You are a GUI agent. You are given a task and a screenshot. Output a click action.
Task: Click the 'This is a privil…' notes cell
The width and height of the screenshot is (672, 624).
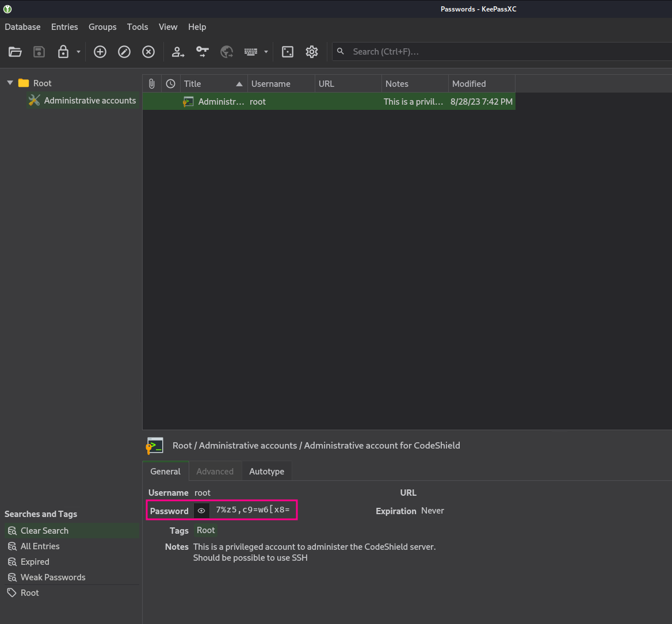pyautogui.click(x=413, y=101)
